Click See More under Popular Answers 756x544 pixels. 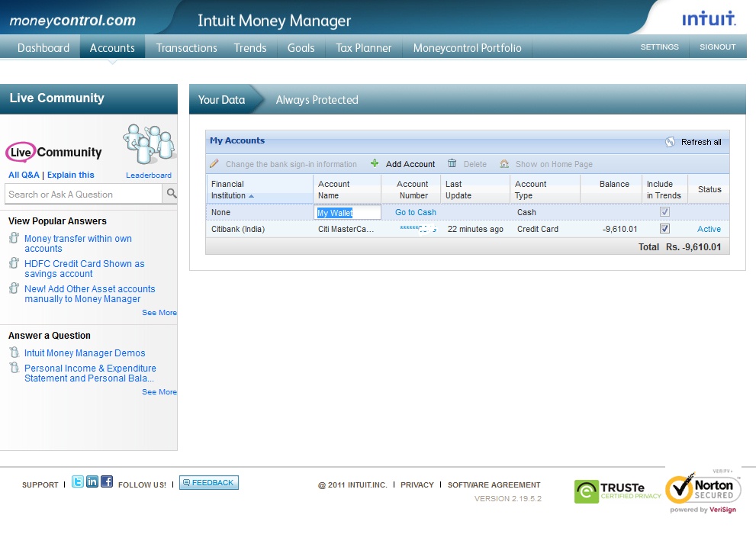159,313
